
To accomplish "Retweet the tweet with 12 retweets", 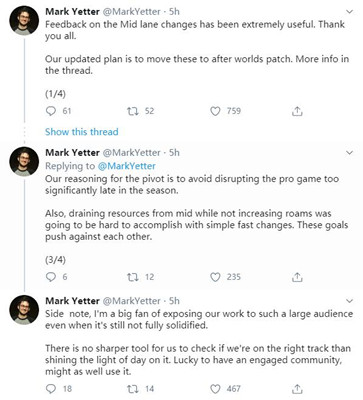I will coord(133,277).
